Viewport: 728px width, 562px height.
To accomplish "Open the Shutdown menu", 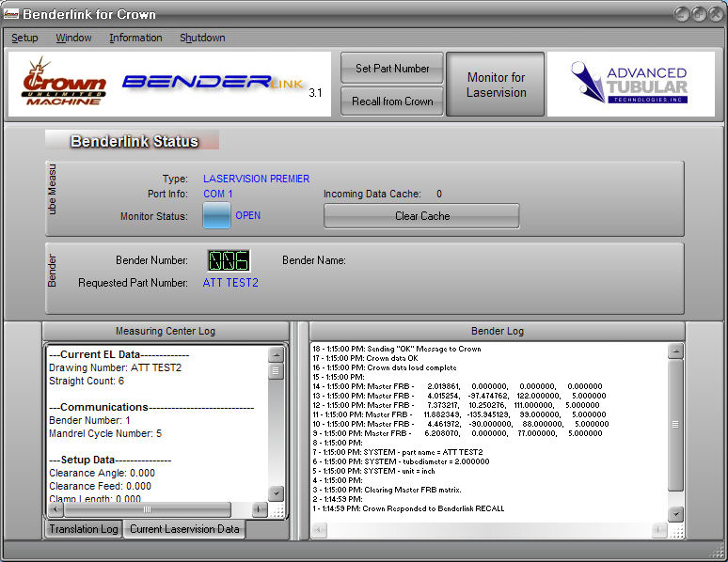I will click(x=202, y=38).
